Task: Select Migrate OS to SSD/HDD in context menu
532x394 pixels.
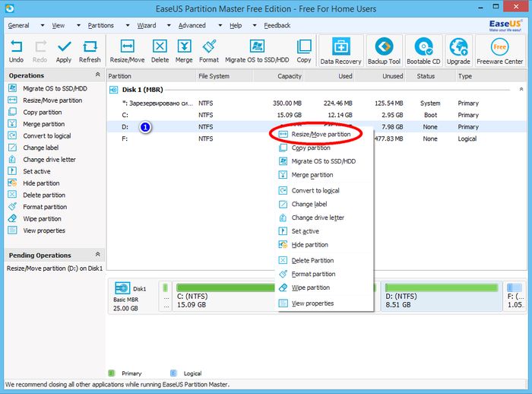Action: pyautogui.click(x=324, y=161)
